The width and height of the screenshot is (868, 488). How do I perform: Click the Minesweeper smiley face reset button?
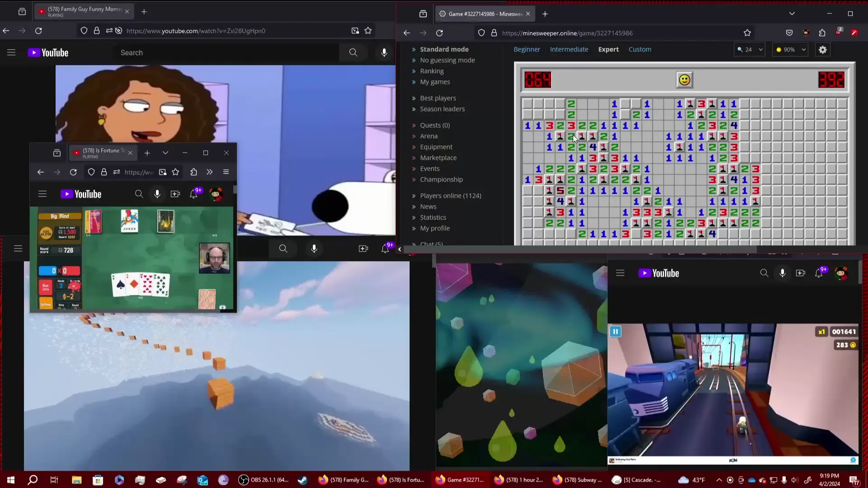click(x=684, y=80)
